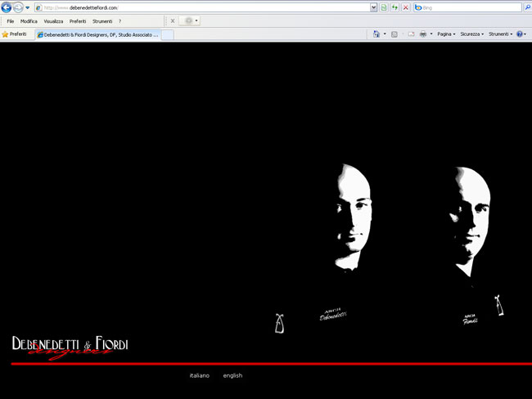Click the left face portrait of Debenedetti

tap(354, 217)
